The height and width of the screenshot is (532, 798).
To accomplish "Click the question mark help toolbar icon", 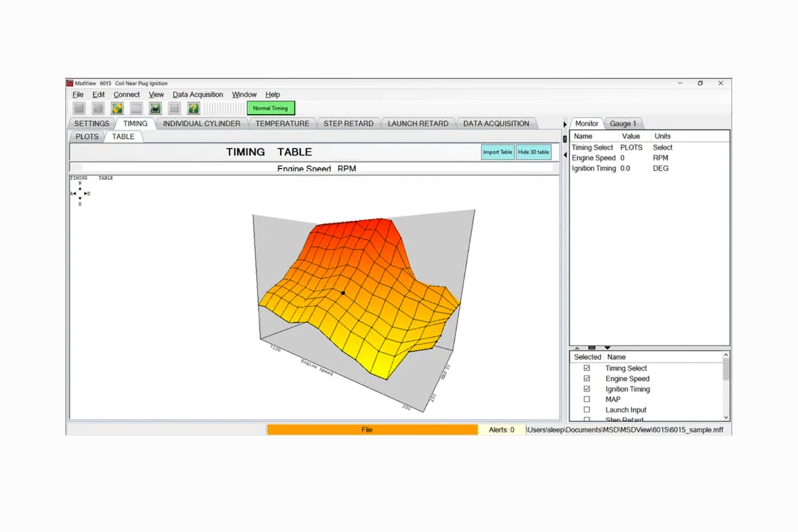I will pyautogui.click(x=194, y=108).
